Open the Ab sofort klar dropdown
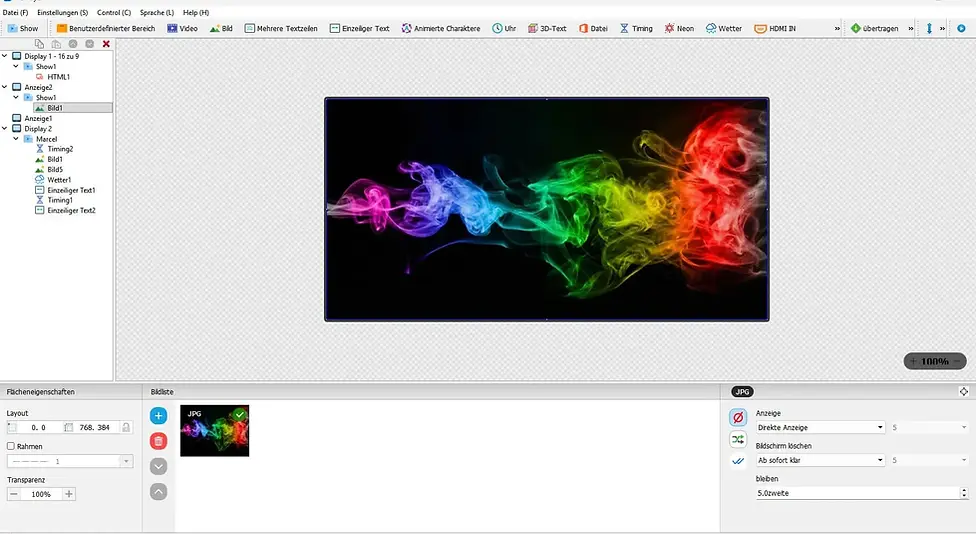The image size is (976, 534). pos(820,460)
